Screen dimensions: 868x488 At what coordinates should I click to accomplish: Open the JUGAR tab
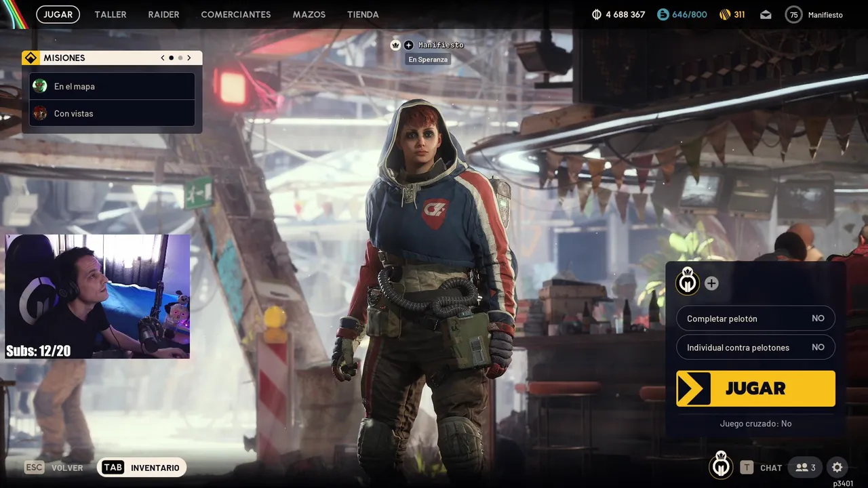(x=58, y=14)
